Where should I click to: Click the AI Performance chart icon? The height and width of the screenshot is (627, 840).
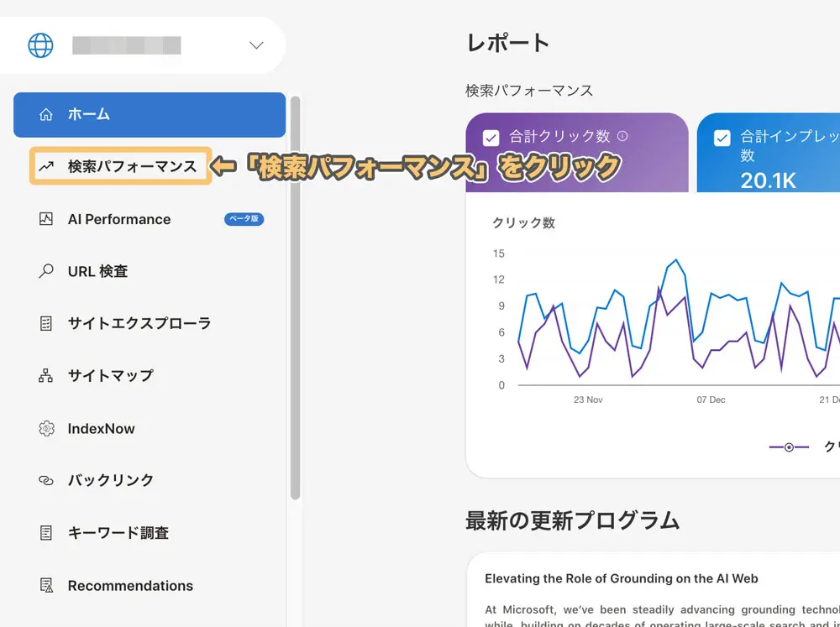click(46, 218)
